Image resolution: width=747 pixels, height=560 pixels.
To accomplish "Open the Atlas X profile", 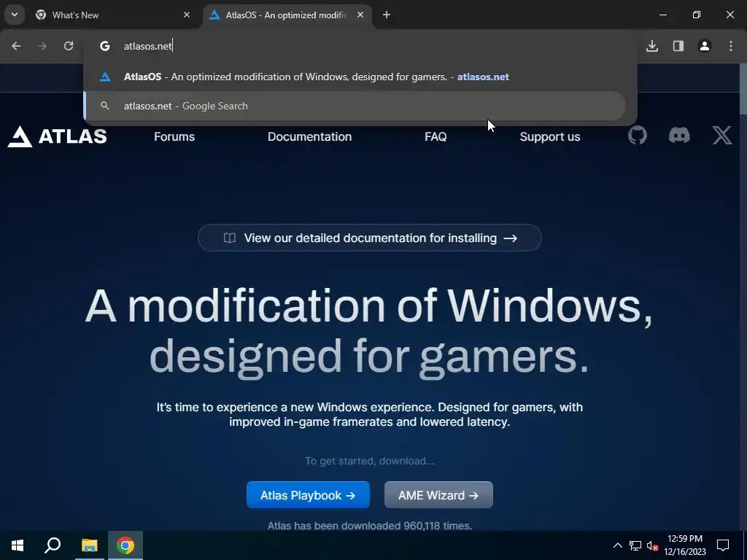I will click(x=722, y=136).
